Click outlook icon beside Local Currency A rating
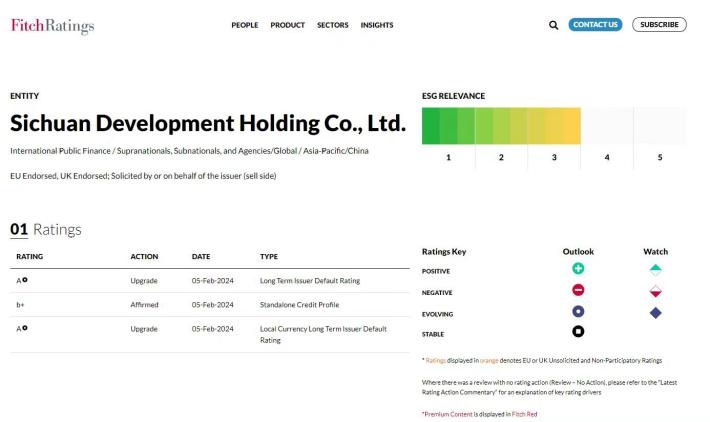The width and height of the screenshot is (710, 422). click(x=25, y=328)
